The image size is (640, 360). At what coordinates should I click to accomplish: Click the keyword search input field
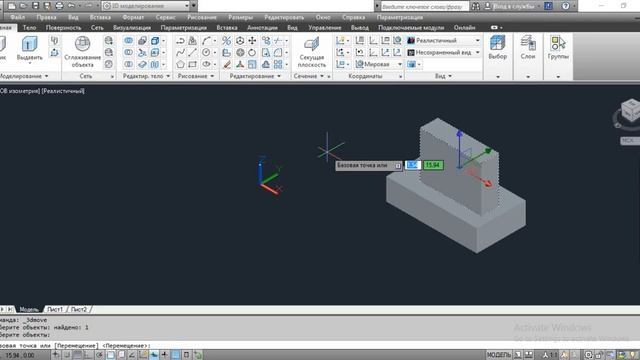pyautogui.click(x=424, y=6)
